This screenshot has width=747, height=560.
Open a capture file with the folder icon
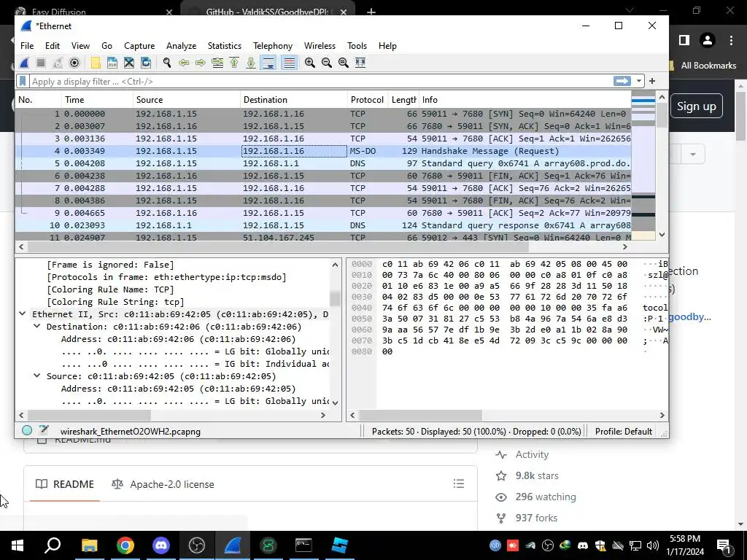coord(96,63)
